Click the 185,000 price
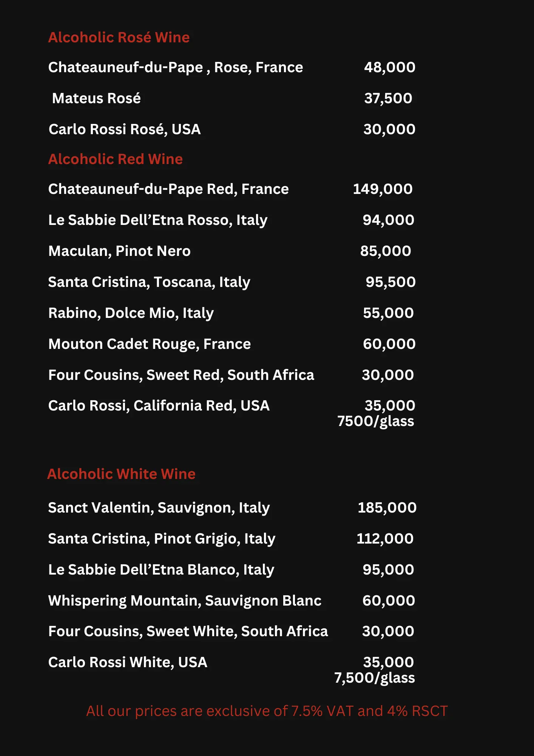Viewport: 534px width, 756px height. (387, 508)
